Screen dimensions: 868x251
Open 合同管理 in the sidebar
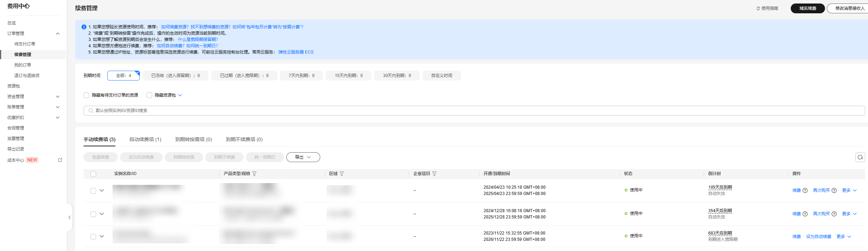16,128
